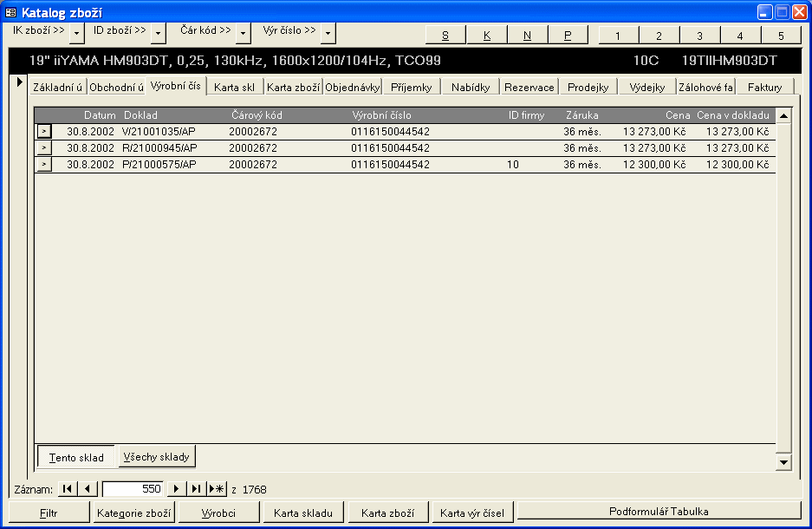Go to last record arrow
The width and height of the screenshot is (812, 529).
(197, 489)
